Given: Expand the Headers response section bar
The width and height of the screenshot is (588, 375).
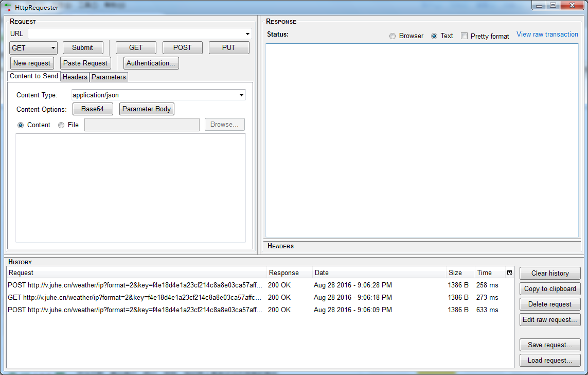Looking at the screenshot, I should 422,246.
